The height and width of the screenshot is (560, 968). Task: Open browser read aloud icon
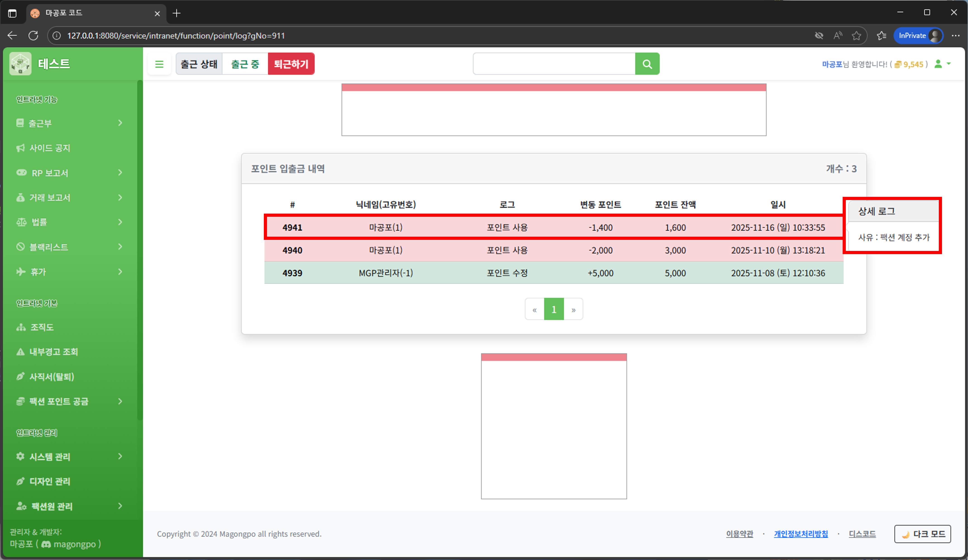[x=838, y=36]
